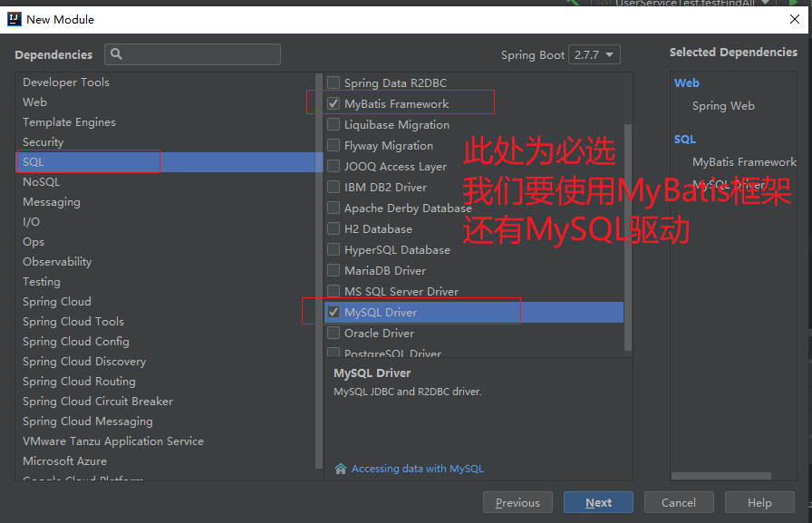Screen dimensions: 812x523
Task: Click the dependency list vertical scrollbar
Action: [629, 236]
